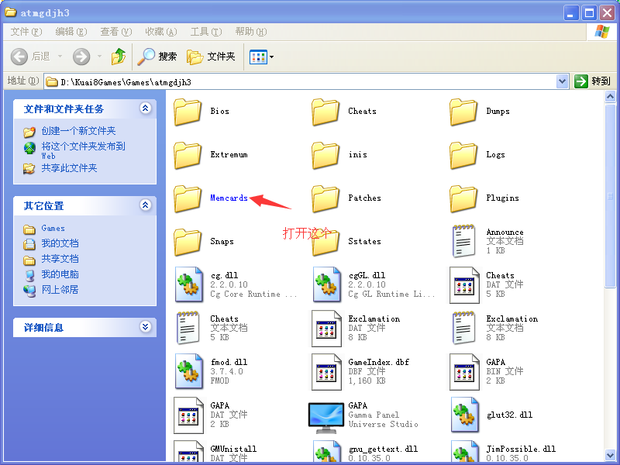Click the Up folder toolbar icon

click(x=119, y=56)
